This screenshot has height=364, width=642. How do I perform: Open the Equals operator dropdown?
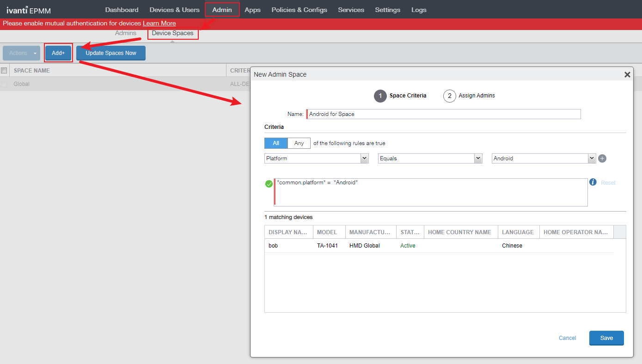430,158
